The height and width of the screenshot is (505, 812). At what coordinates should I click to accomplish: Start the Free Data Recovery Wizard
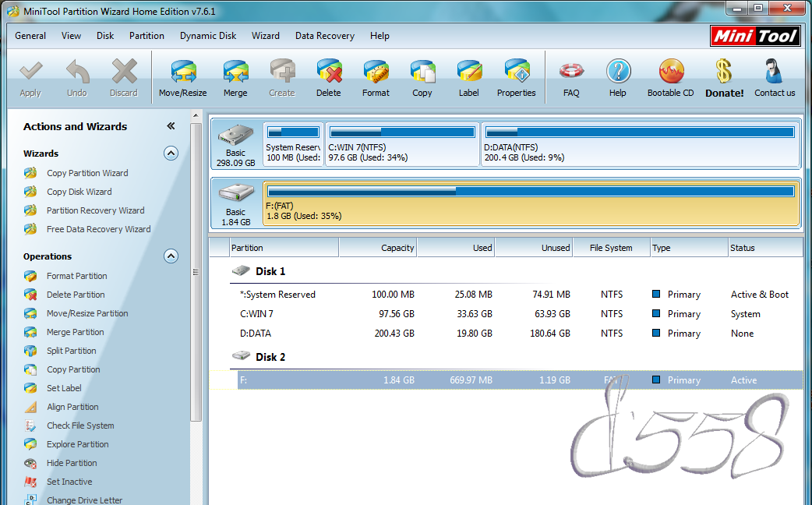click(98, 229)
